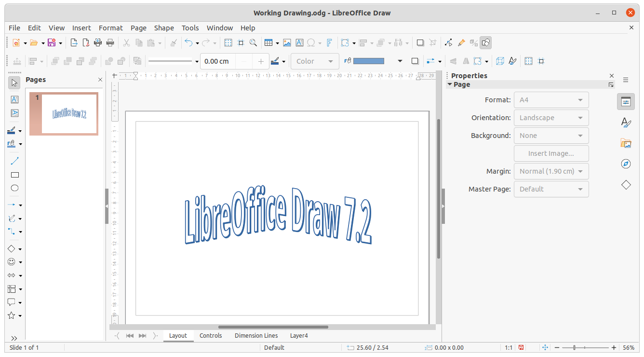Image resolution: width=644 pixels, height=357 pixels.
Task: Click zoom out minus in status bar
Action: point(557,347)
